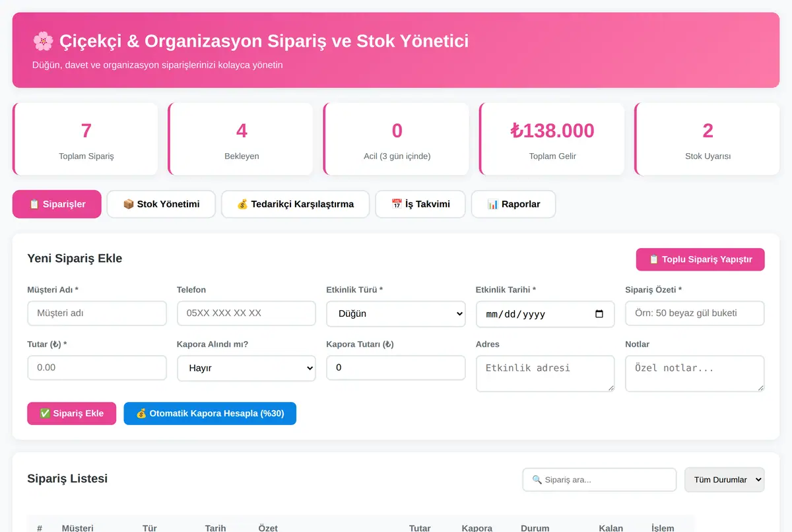Viewport: 792px width, 532px height.
Task: Go to İş Takvimi tab
Action: pyautogui.click(x=420, y=204)
